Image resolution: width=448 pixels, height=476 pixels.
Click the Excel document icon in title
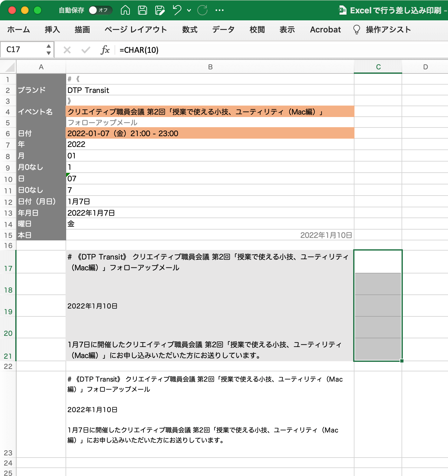(343, 10)
